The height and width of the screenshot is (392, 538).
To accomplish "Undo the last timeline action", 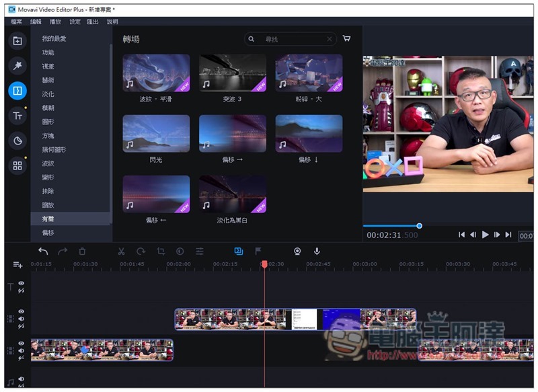I will pyautogui.click(x=43, y=251).
